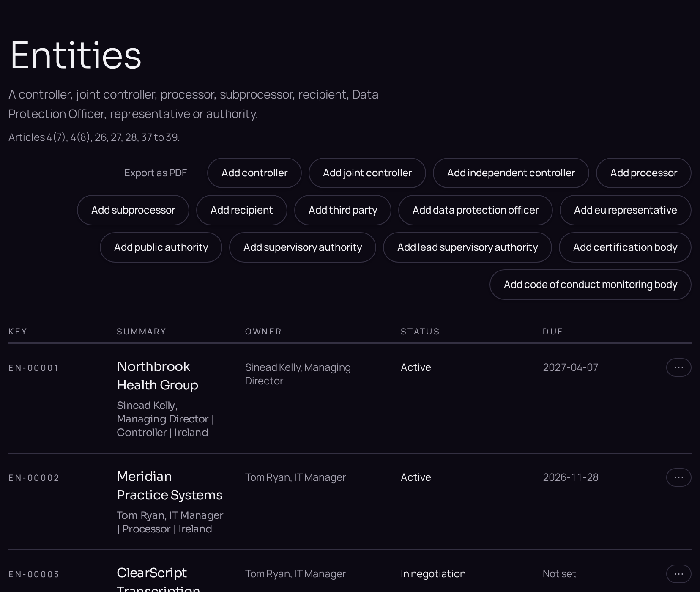This screenshot has width=700, height=592.
Task: Click Export as PDF
Action: coord(155,173)
